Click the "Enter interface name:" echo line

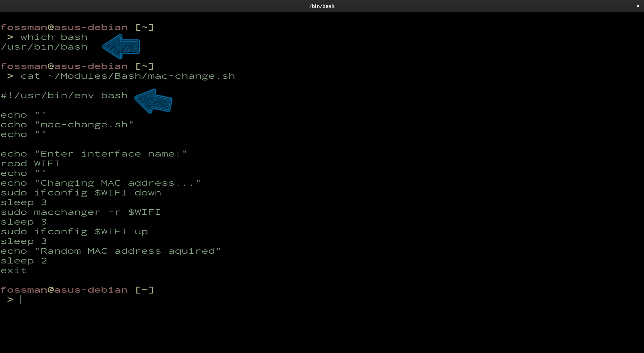point(94,154)
